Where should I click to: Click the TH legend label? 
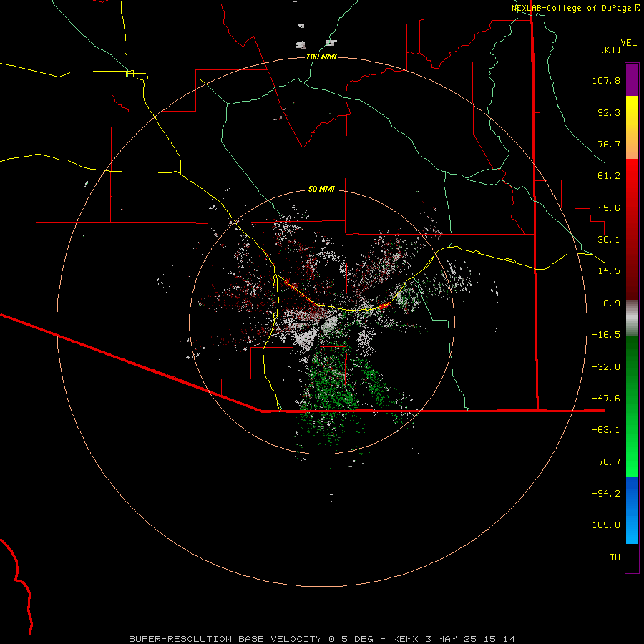[x=615, y=557]
